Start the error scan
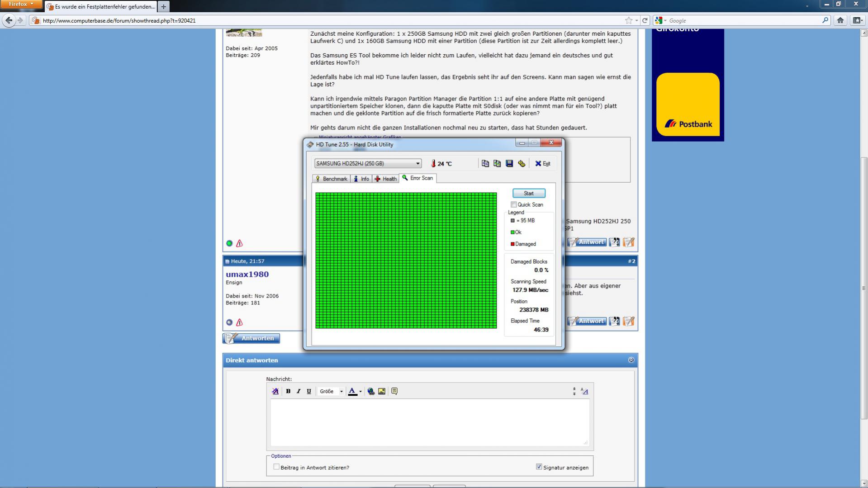This screenshot has height=488, width=868. (x=529, y=193)
